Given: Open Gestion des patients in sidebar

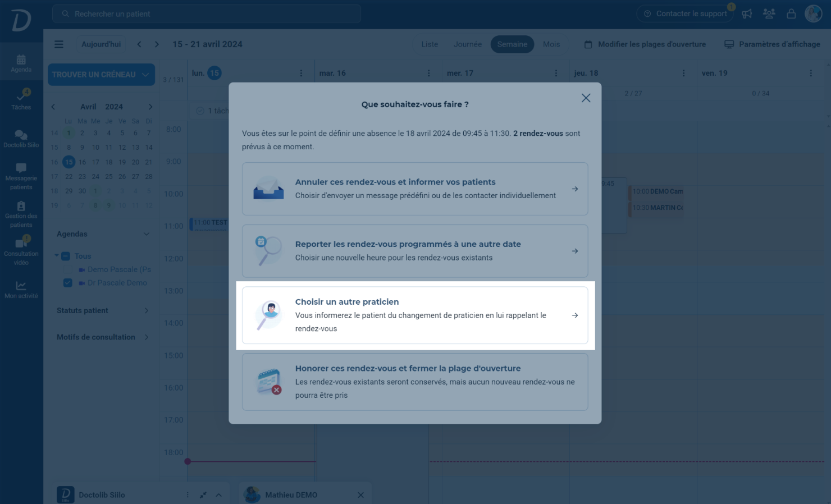Looking at the screenshot, I should point(21,214).
